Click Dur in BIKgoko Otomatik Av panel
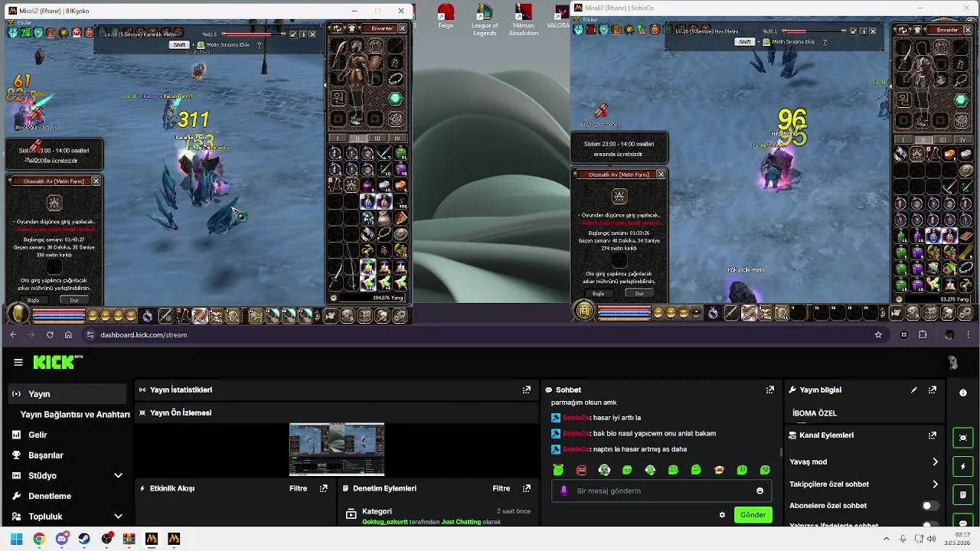This screenshot has width=980, height=551. [x=74, y=300]
